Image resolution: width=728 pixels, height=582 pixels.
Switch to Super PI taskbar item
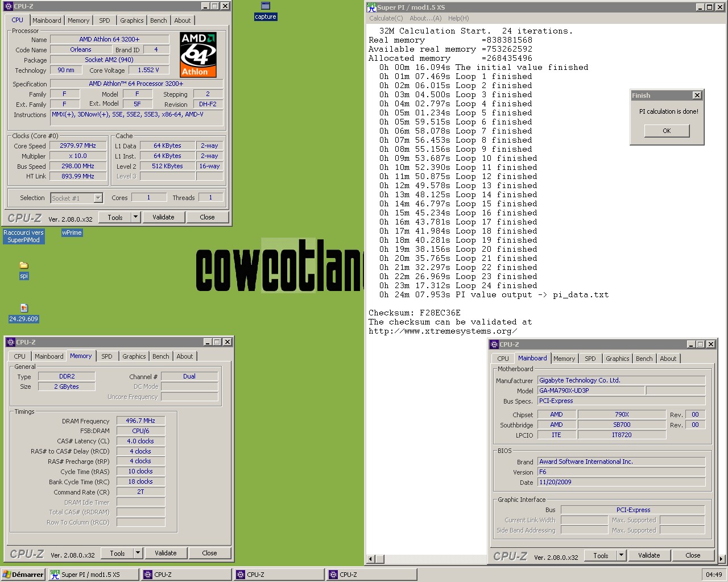(x=93, y=575)
